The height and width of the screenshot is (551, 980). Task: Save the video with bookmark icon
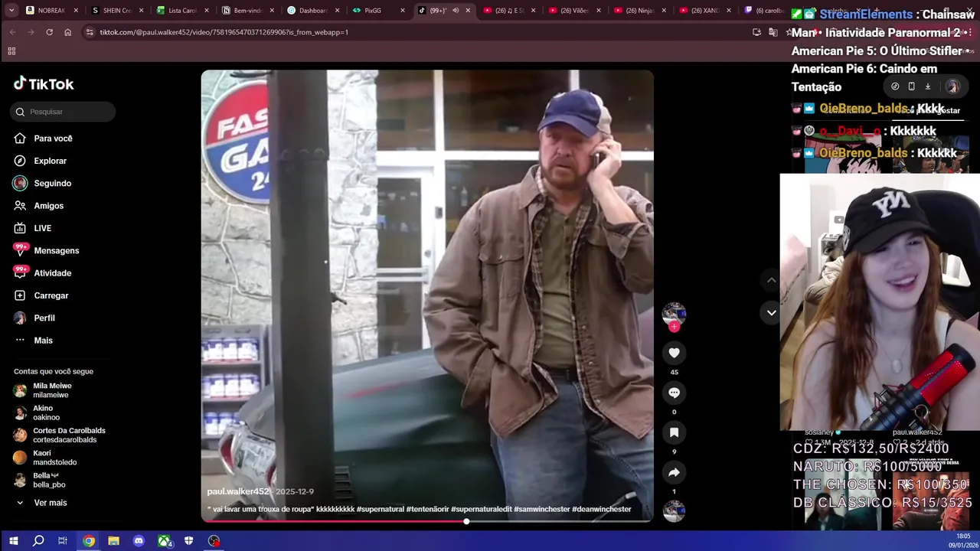point(674,432)
